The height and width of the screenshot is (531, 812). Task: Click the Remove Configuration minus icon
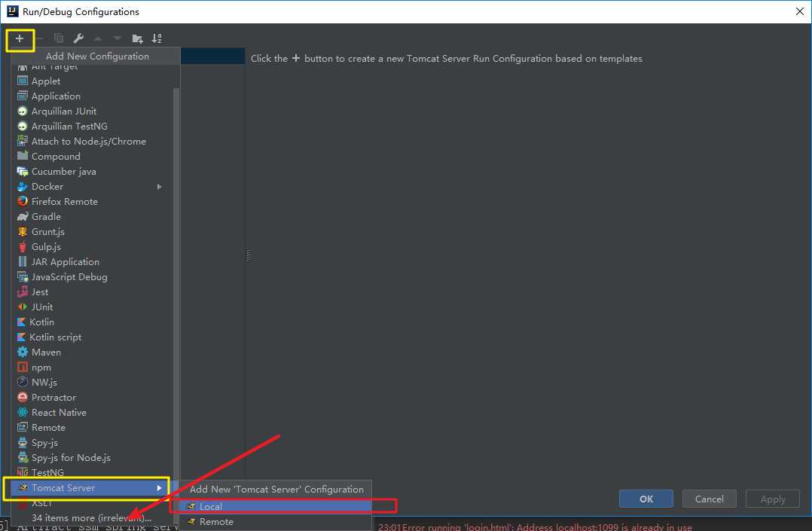click(39, 39)
